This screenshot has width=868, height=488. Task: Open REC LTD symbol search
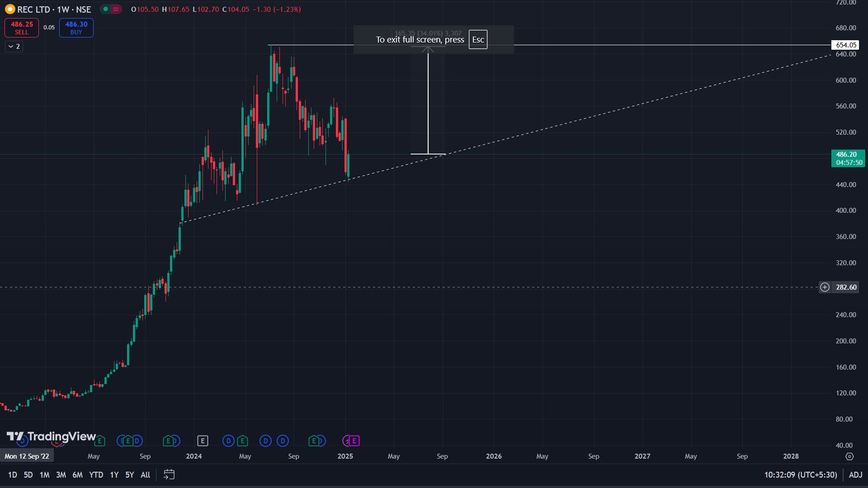[x=34, y=9]
